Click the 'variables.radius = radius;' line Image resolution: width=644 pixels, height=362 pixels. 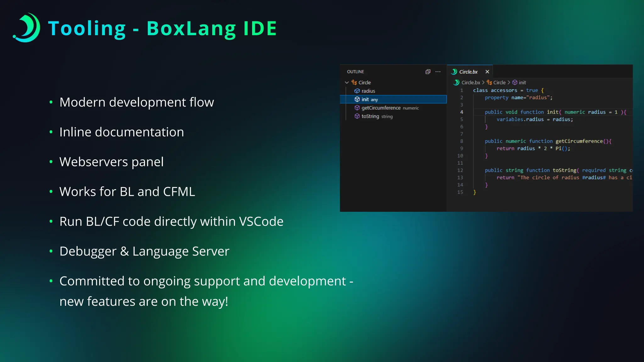coord(535,119)
